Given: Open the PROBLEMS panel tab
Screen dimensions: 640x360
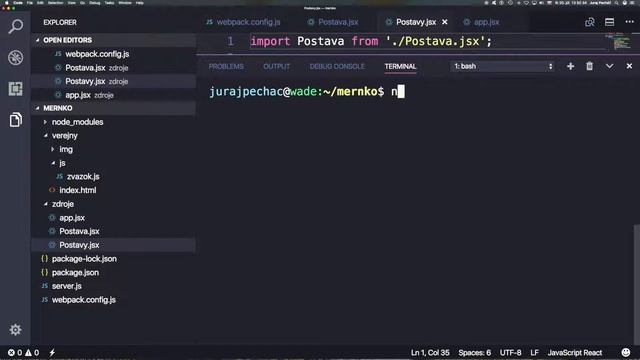Looking at the screenshot, I should point(226,66).
